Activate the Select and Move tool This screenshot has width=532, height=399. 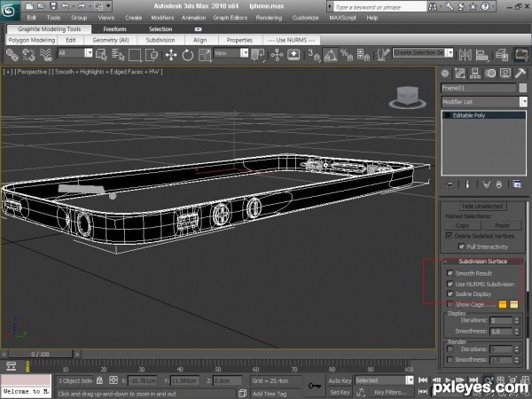click(171, 55)
